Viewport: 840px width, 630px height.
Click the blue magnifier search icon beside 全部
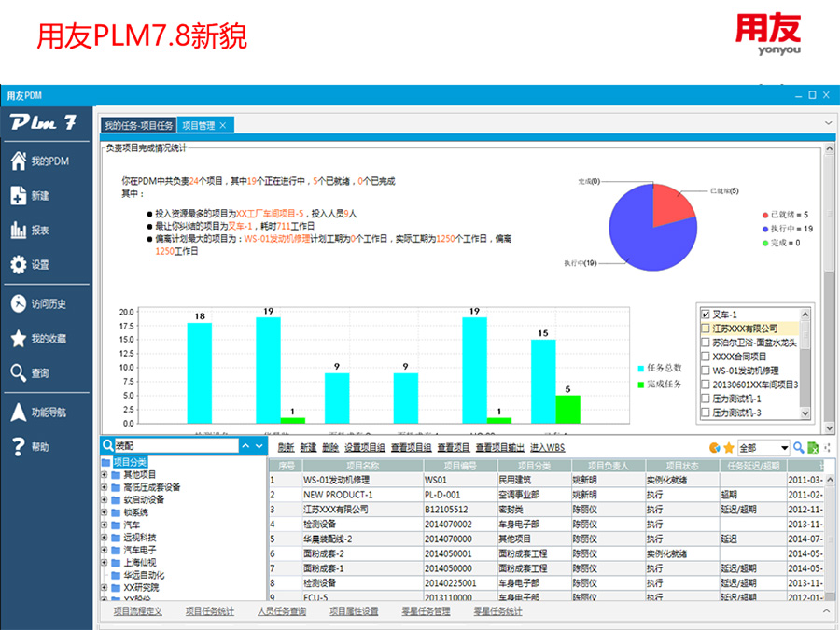[799, 447]
